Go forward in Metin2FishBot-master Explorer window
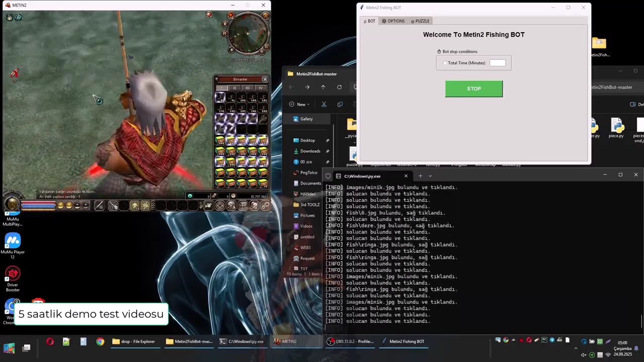 click(x=307, y=87)
